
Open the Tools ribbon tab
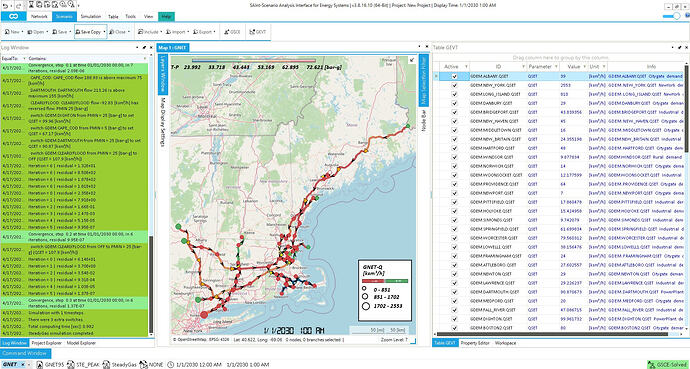pos(131,17)
